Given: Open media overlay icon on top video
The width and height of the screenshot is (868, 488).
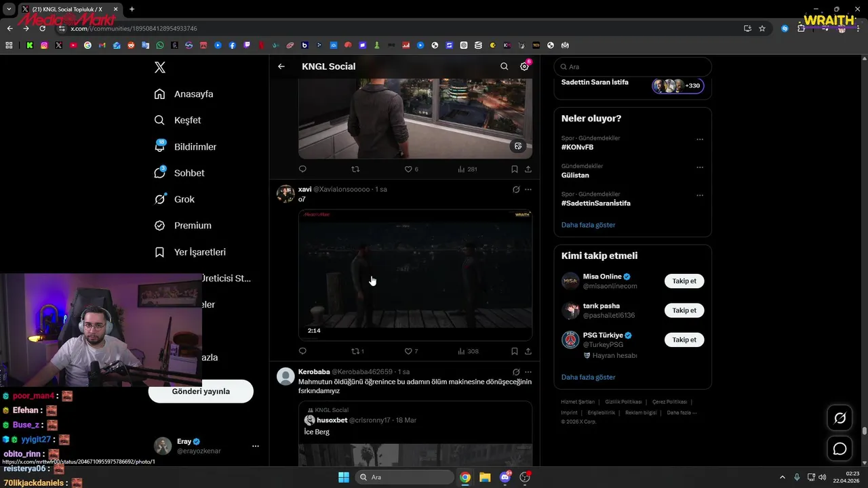Looking at the screenshot, I should click(x=518, y=146).
